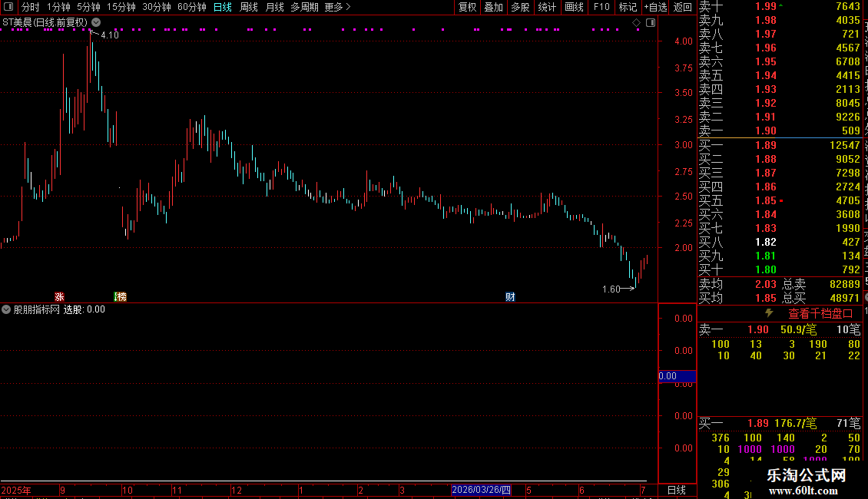The height and width of the screenshot is (499, 868).
Task: Open the 多股 multi-stock button
Action: coord(520,7)
